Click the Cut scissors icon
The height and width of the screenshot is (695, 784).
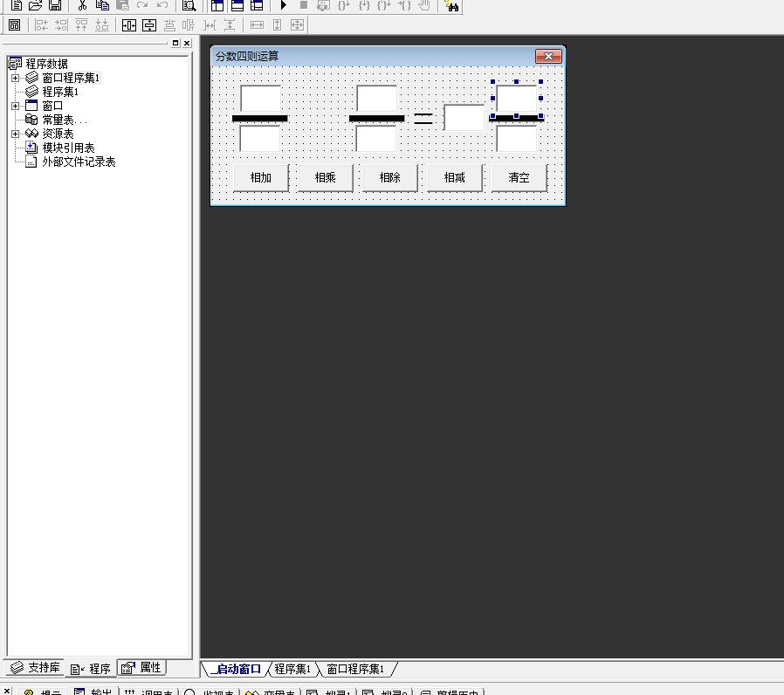[82, 5]
